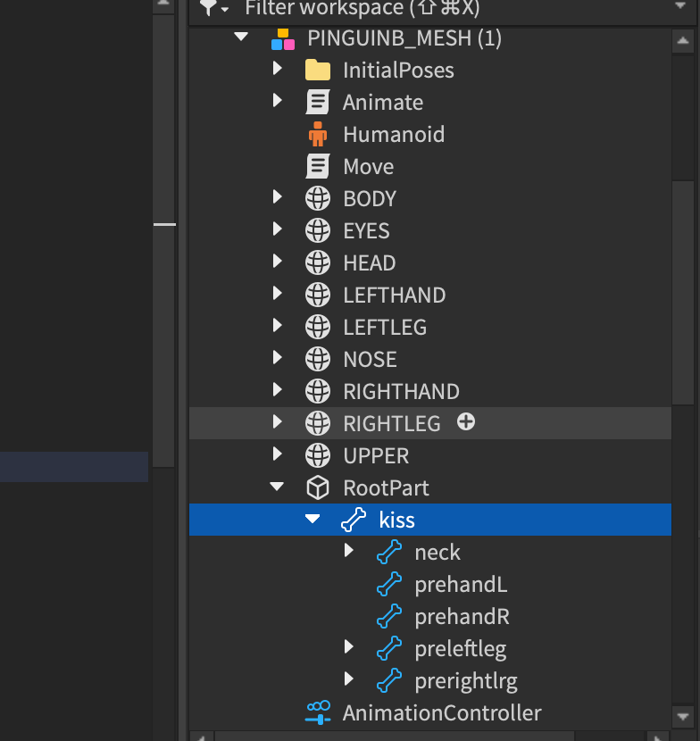Select the orange Humanoid icon
700x741 pixels.
[x=317, y=135]
